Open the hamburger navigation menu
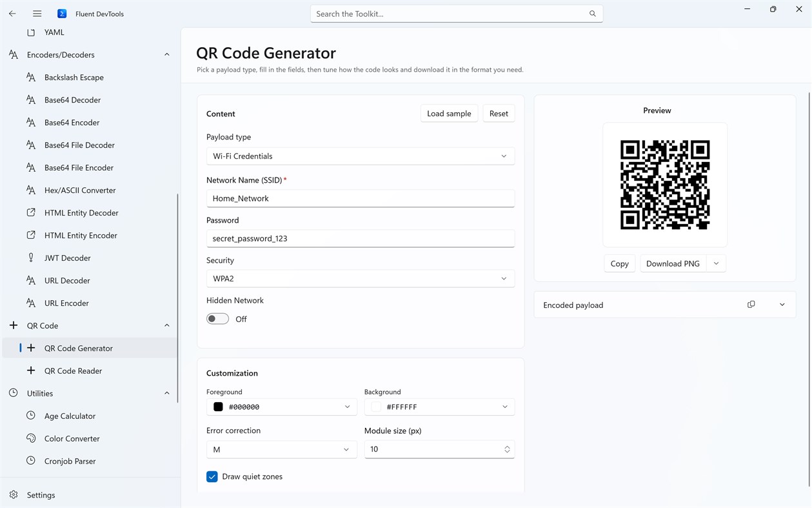The image size is (812, 508). click(37, 14)
